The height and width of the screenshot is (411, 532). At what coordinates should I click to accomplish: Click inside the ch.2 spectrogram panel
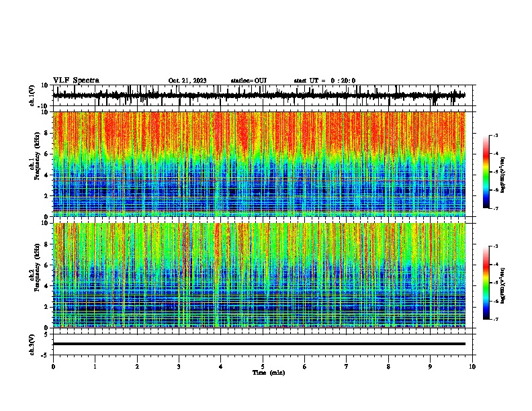(x=259, y=275)
